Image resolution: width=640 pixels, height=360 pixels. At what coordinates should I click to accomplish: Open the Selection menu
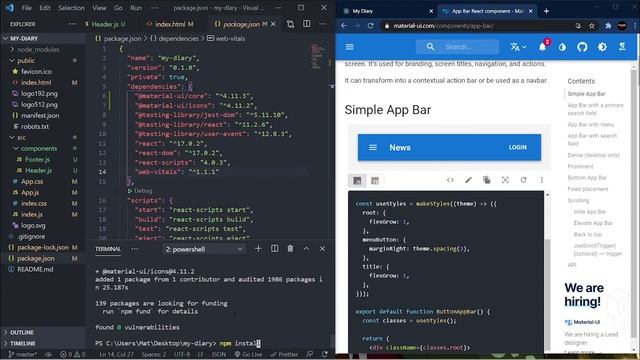(71, 8)
